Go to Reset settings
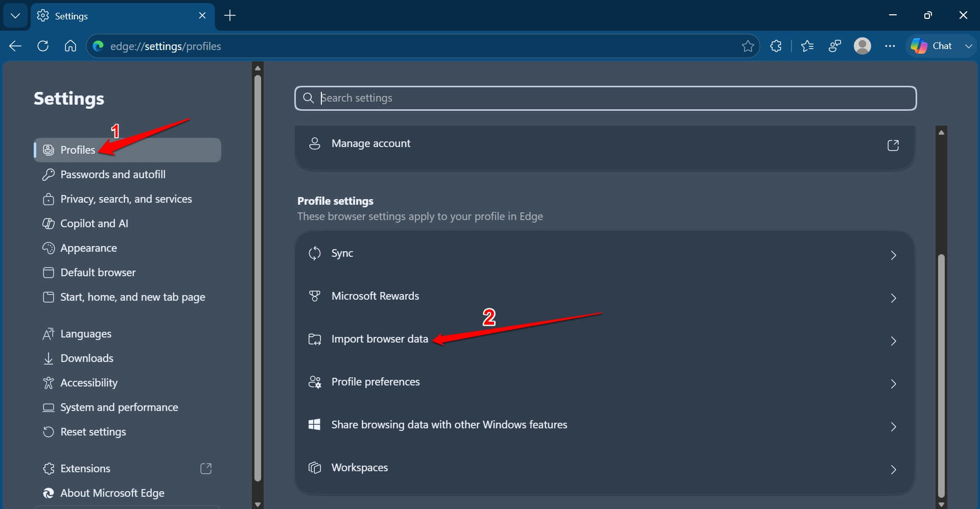980x509 pixels. 127,432
